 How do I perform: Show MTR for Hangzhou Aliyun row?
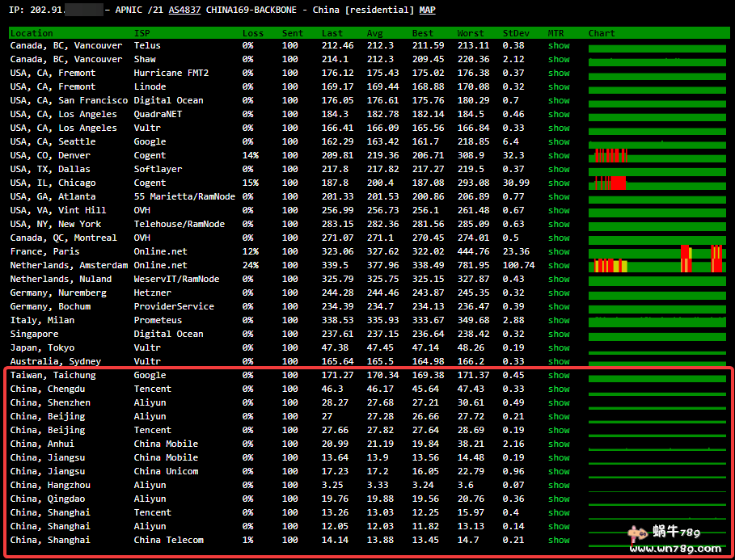559,486
